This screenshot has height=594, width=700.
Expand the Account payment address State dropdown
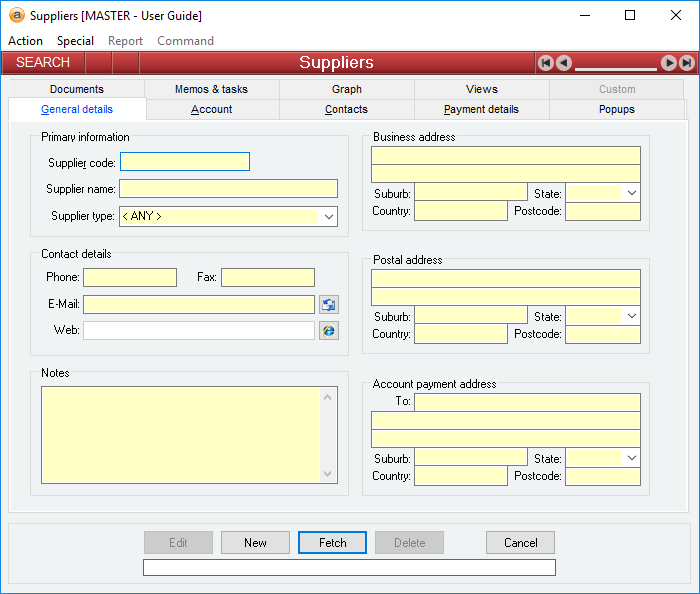631,458
